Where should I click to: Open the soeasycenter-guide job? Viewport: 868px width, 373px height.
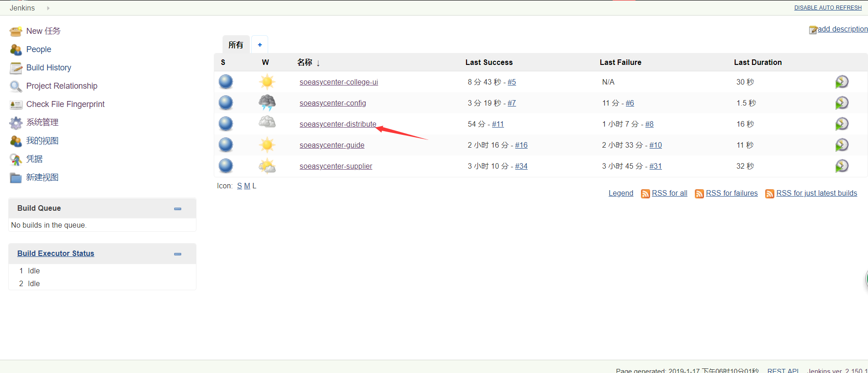332,145
